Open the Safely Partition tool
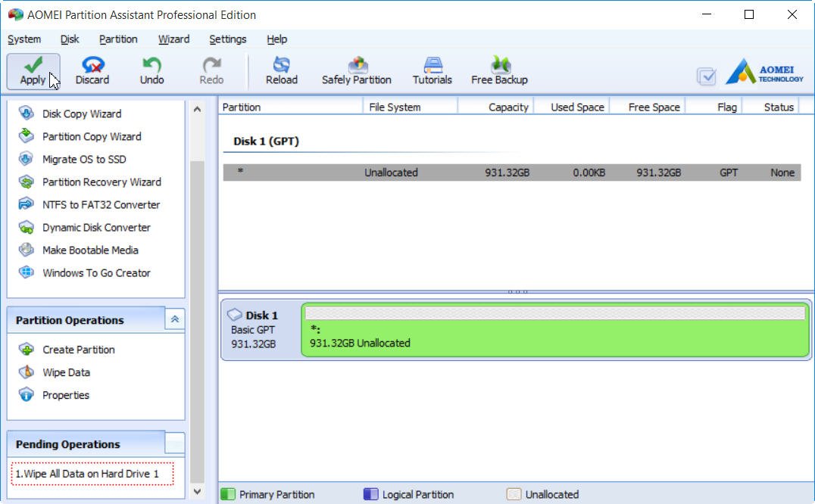The image size is (815, 504). (x=357, y=71)
